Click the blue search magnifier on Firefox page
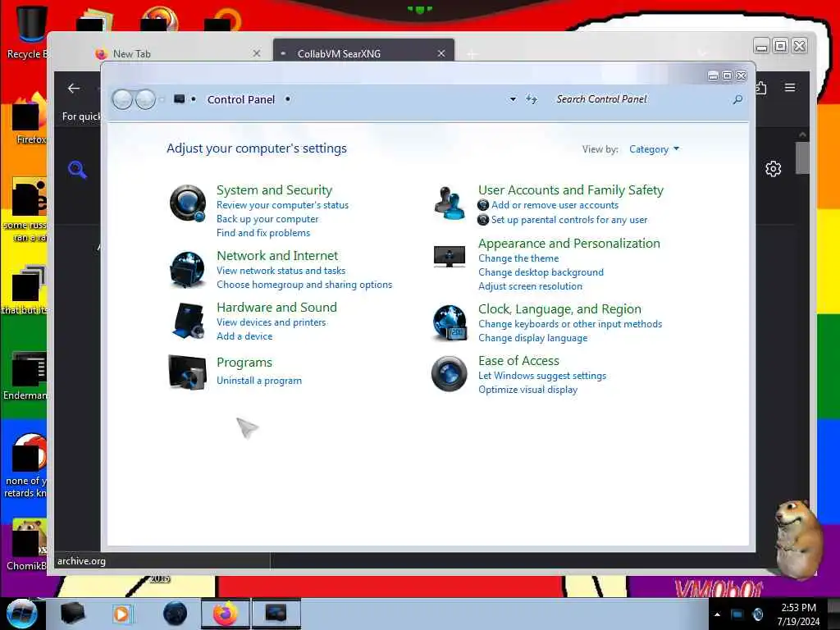This screenshot has height=630, width=840. [x=77, y=169]
